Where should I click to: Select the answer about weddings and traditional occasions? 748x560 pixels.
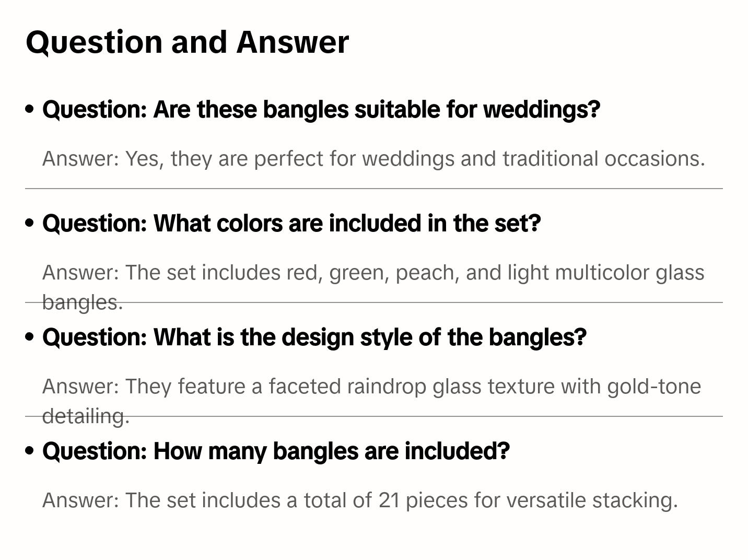tap(373, 159)
